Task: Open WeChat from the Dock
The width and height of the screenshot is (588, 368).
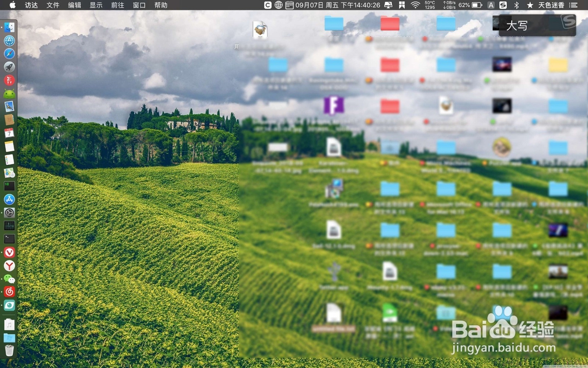Action: 9,279
